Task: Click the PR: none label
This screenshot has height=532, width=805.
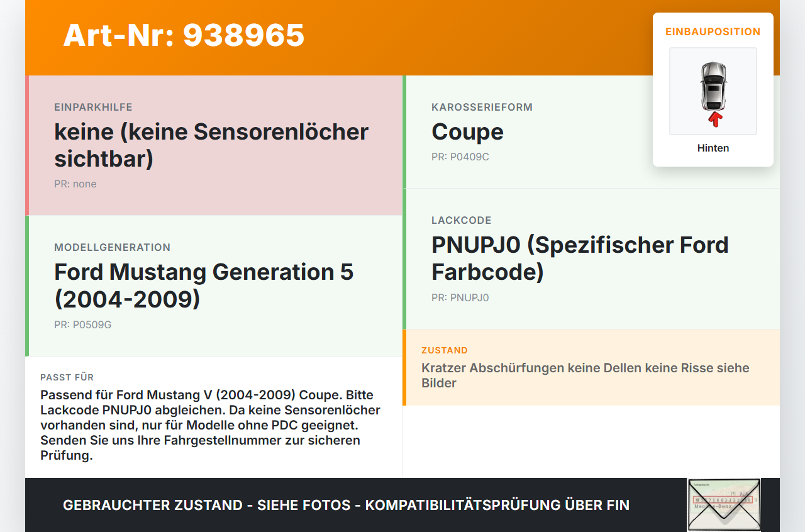Action: click(x=75, y=184)
